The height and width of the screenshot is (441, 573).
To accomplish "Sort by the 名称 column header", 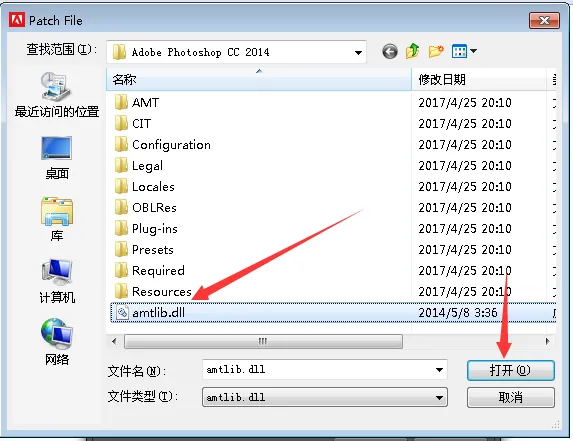I will point(259,79).
